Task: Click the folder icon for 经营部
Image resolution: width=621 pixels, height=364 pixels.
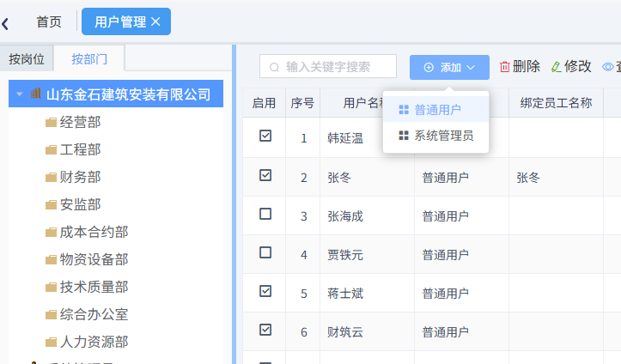Action: pos(51,122)
